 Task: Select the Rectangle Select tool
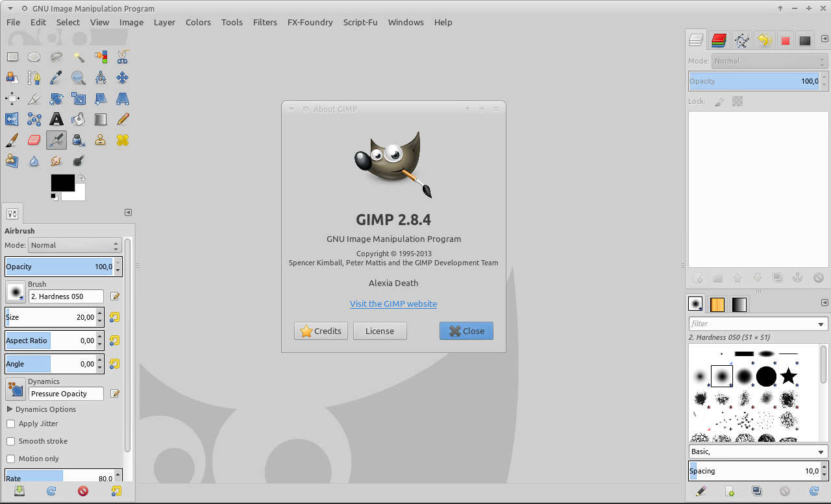click(12, 57)
